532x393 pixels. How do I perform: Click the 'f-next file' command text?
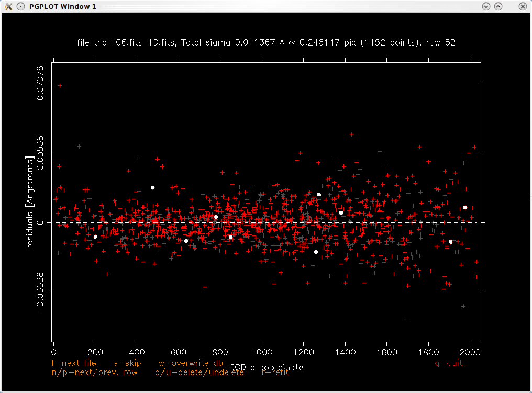(x=74, y=363)
